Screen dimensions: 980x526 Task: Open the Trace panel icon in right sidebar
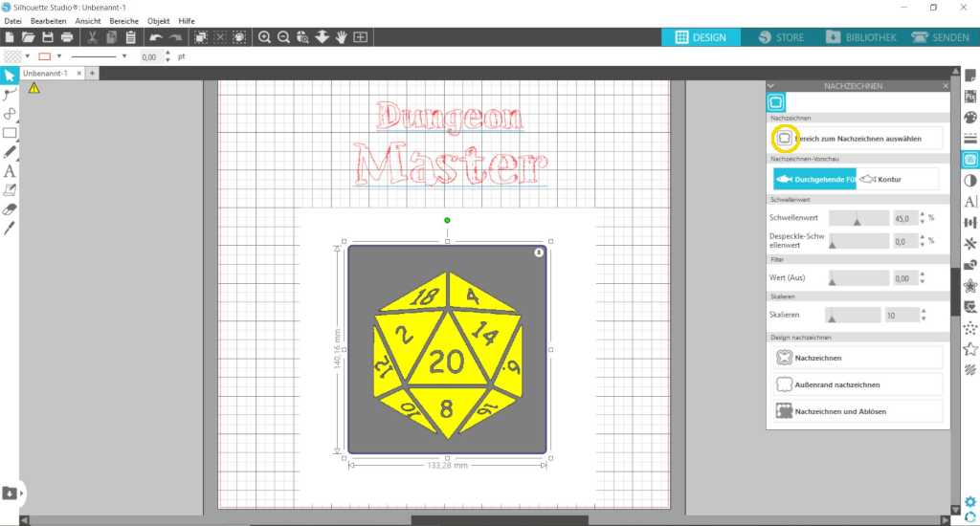[x=970, y=160]
